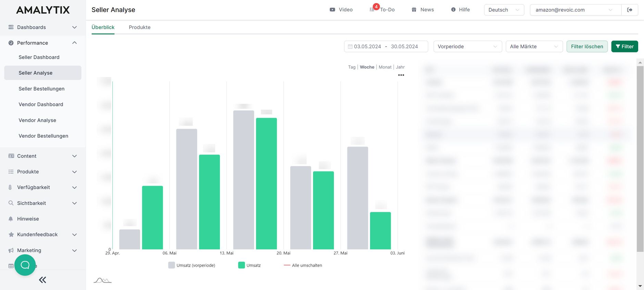Open the Deutsch language dropdown
The width and height of the screenshot is (644, 290).
tap(504, 10)
